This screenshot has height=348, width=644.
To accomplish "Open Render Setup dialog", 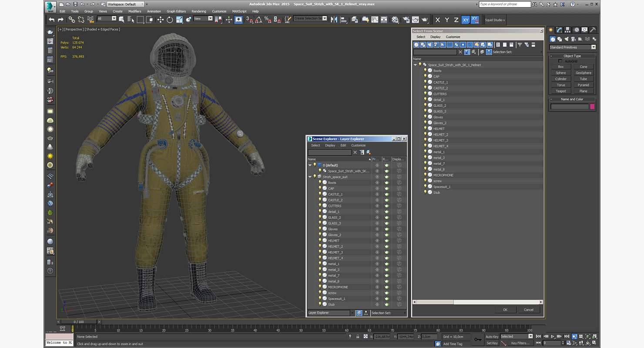I will (x=406, y=20).
